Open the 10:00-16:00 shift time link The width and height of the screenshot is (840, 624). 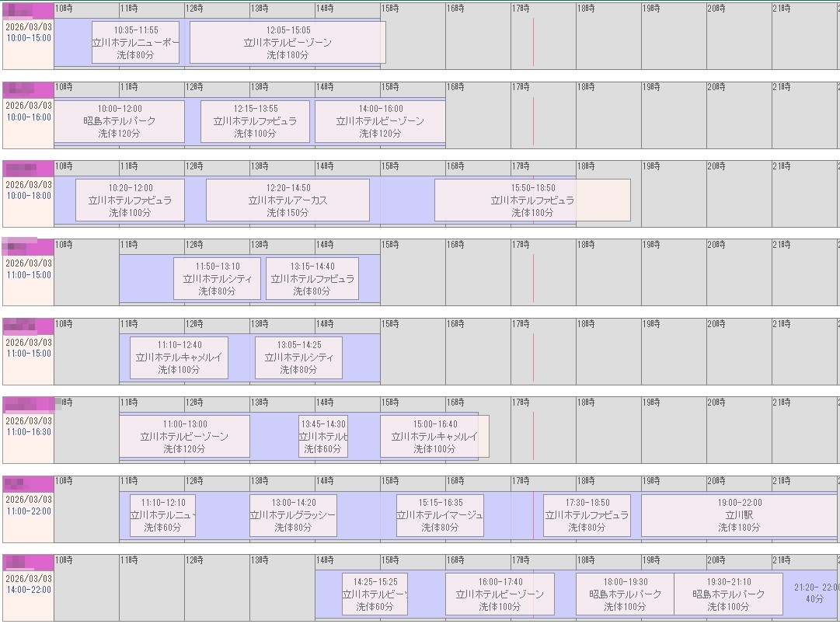coord(29,117)
